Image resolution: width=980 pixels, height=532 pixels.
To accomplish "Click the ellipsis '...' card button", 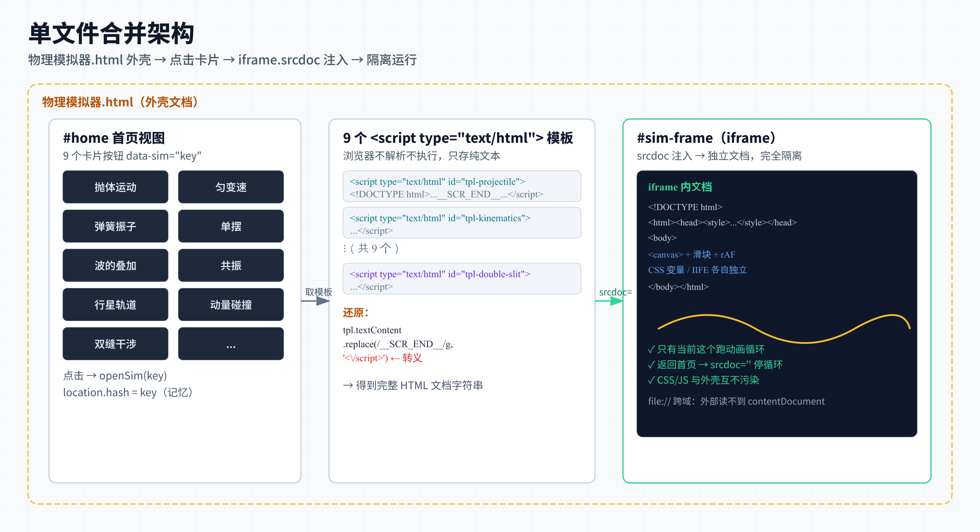I will [x=231, y=344].
